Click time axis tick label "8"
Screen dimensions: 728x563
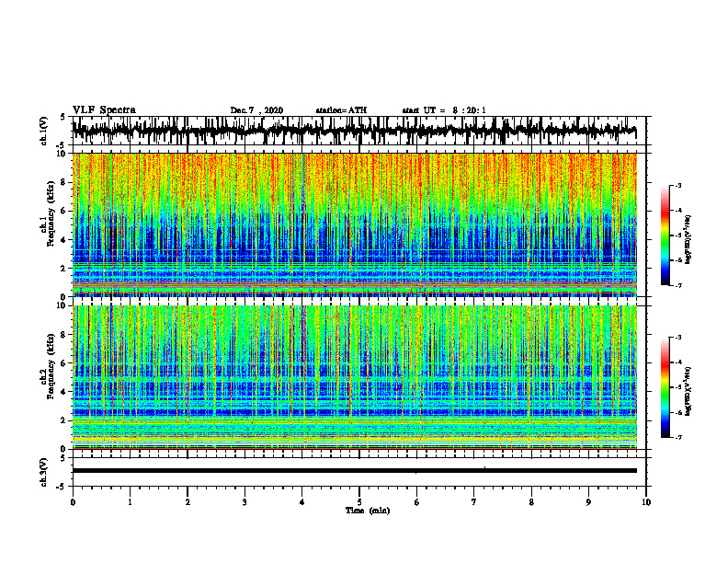[x=531, y=502]
